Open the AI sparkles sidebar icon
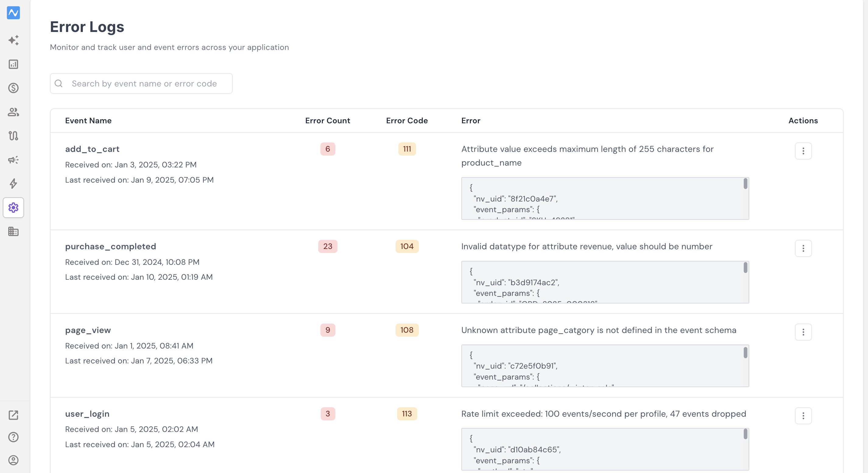The height and width of the screenshot is (473, 868). click(13, 40)
